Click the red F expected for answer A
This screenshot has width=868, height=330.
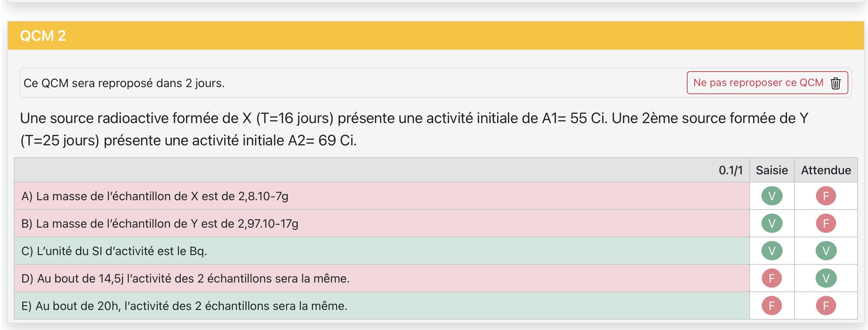826,196
